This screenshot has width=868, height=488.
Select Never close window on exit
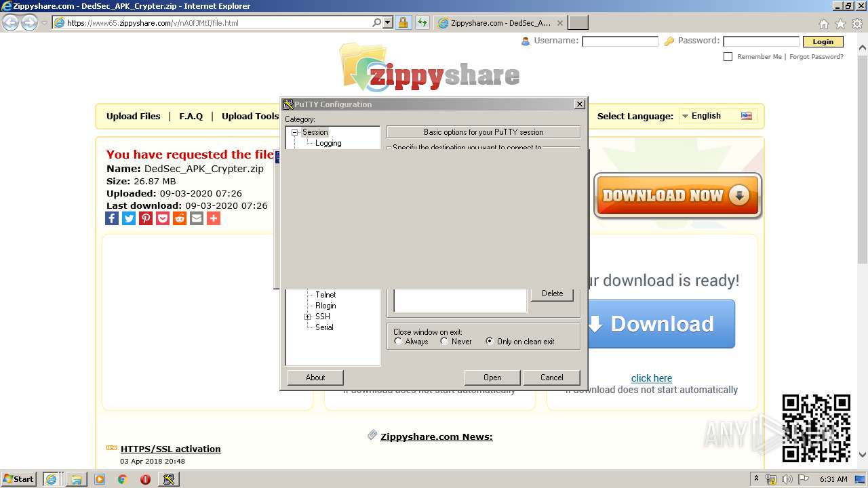click(444, 341)
